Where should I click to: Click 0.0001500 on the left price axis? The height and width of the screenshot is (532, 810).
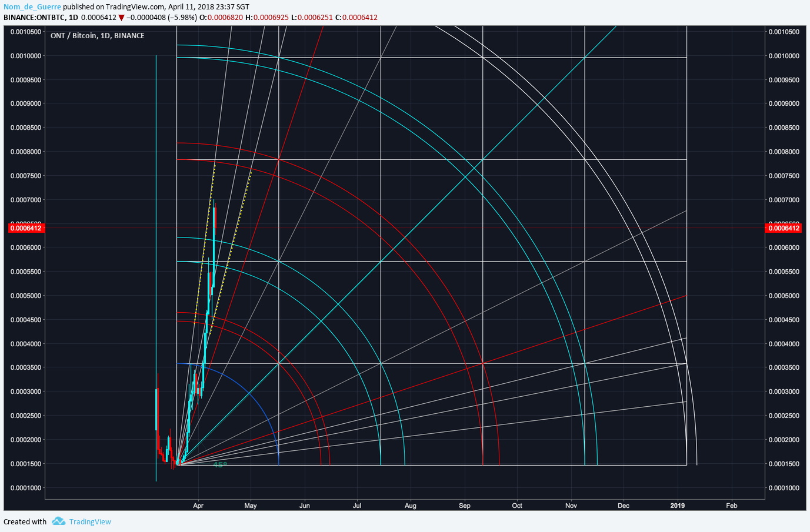26,464
